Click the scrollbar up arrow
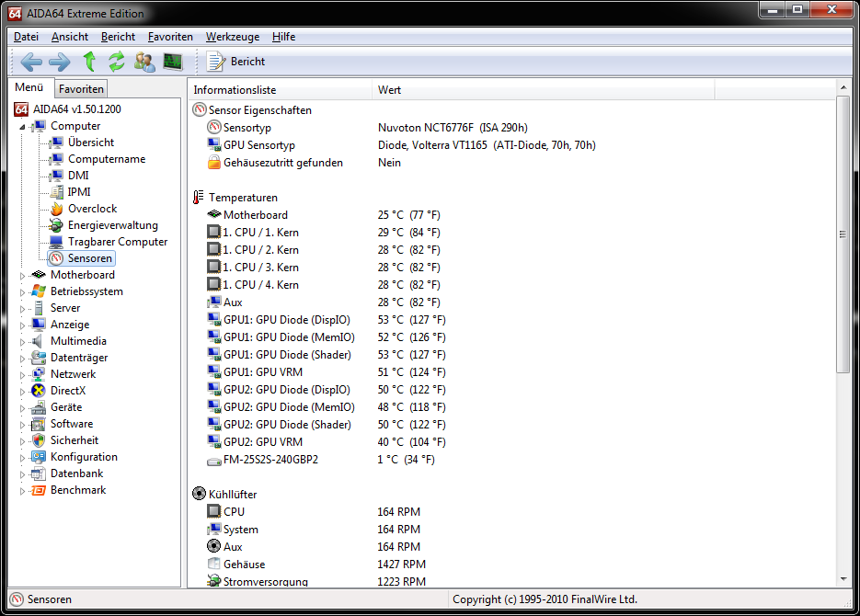 pos(843,87)
